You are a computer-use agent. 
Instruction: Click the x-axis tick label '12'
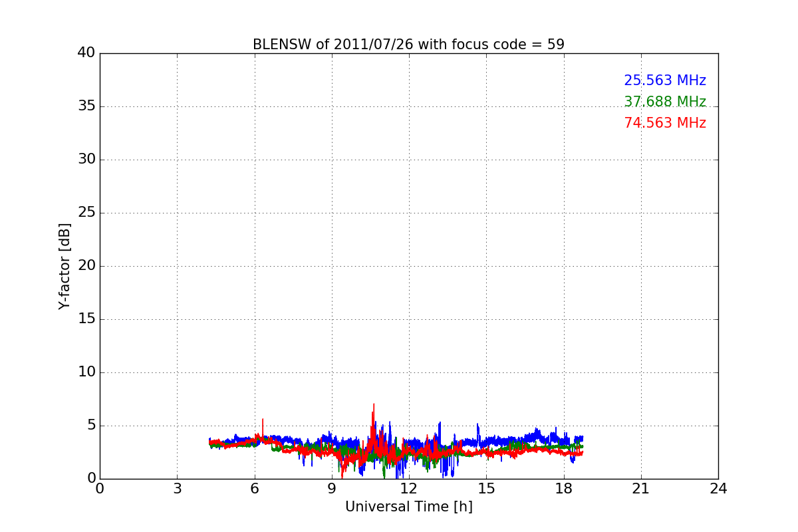[x=409, y=489]
